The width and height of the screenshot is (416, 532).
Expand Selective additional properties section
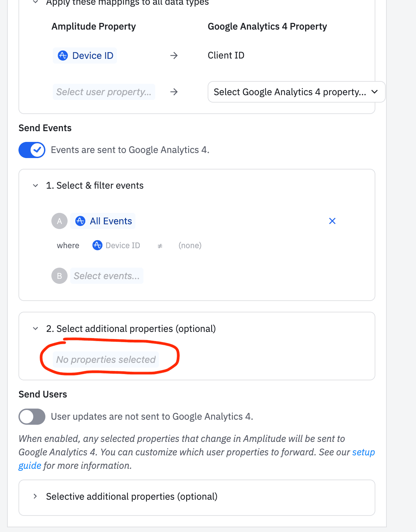(x=35, y=496)
